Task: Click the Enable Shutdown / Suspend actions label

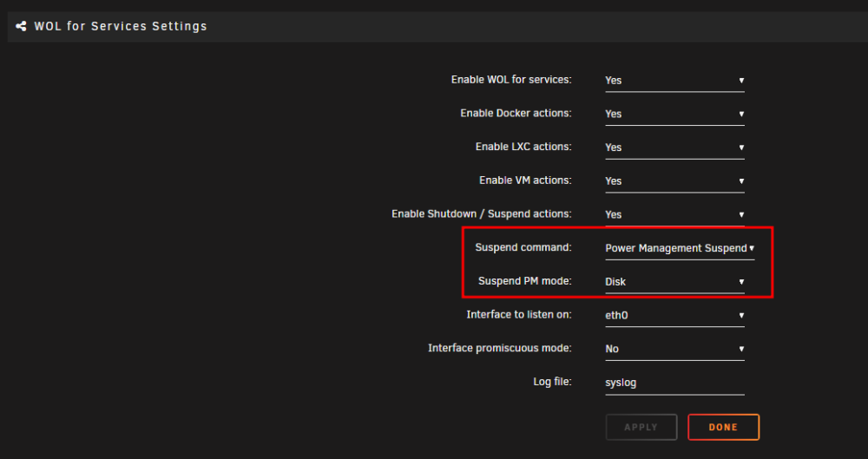Action: point(482,213)
